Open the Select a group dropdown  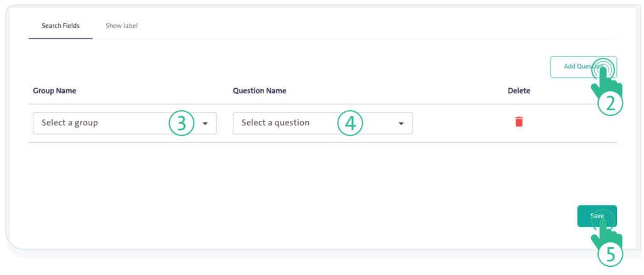click(125, 123)
